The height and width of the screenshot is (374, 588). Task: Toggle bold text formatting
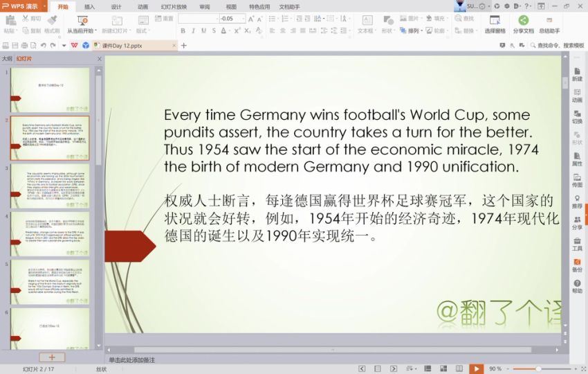coord(183,30)
